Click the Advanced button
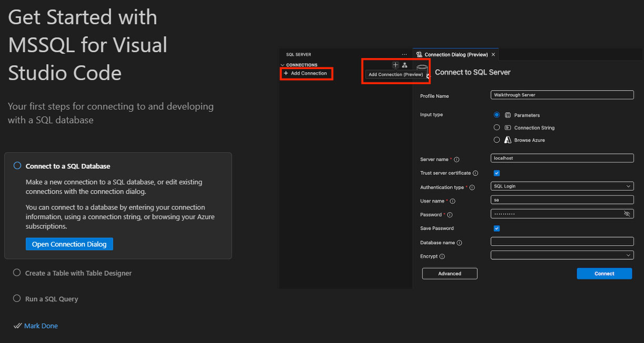 pos(450,273)
